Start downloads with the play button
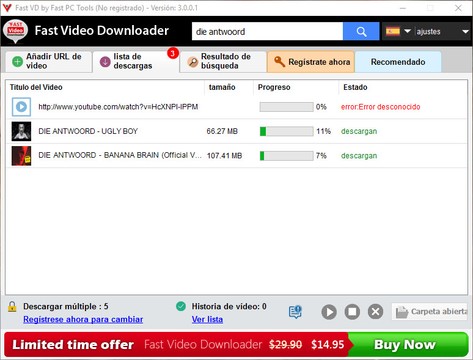 coord(329,312)
